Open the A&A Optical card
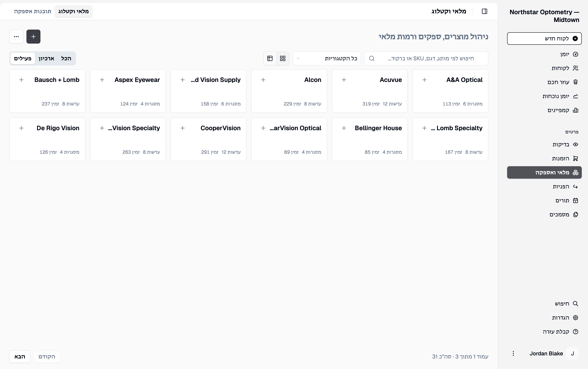This screenshot has height=369, width=588. tap(450, 91)
